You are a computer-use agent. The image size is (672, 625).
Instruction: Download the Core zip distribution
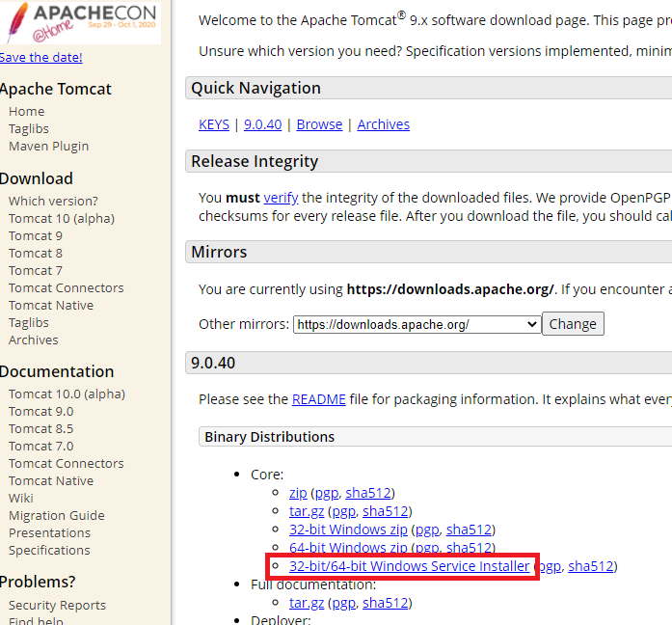[298, 493]
